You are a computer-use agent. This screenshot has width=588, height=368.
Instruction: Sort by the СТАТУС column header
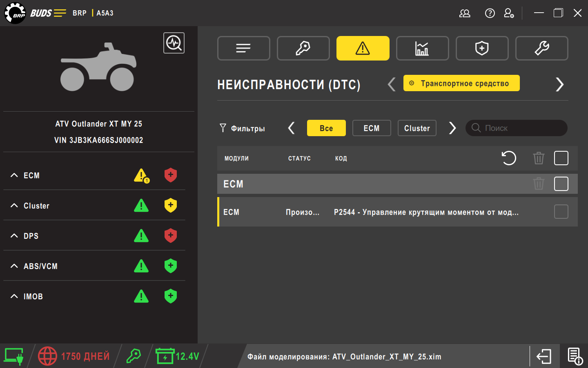pos(299,158)
